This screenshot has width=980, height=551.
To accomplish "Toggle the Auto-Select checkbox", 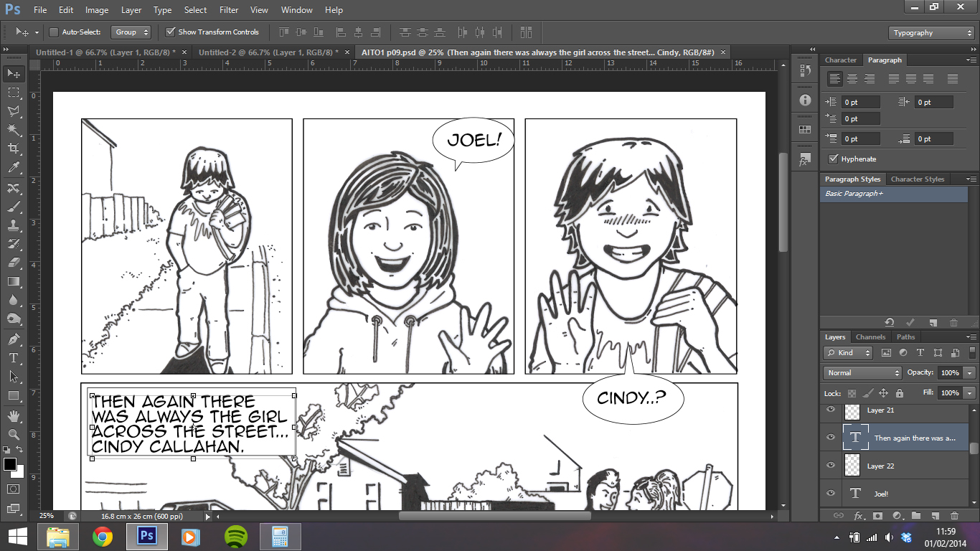I will (x=54, y=32).
